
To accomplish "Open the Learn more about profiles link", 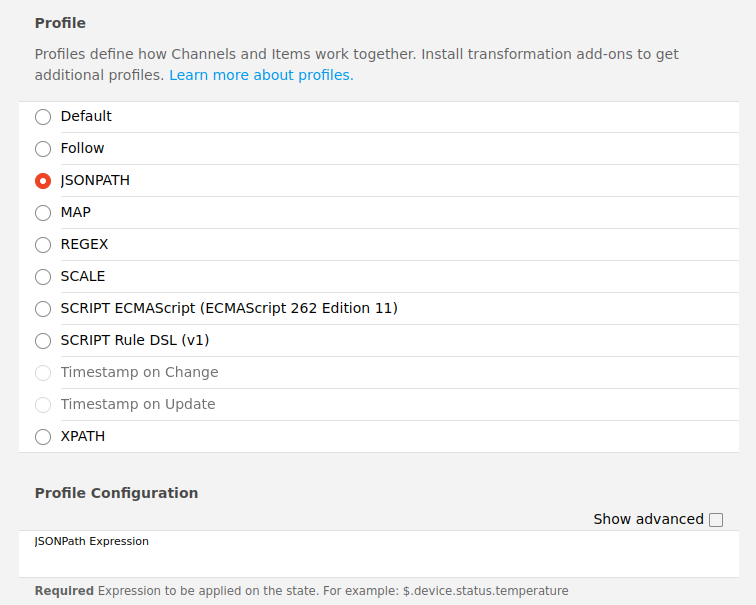I will coord(261,75).
